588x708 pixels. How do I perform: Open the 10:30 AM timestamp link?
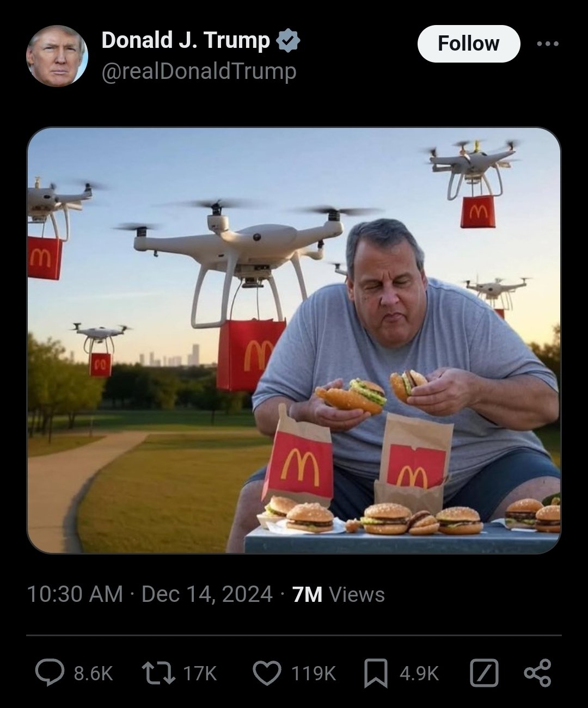click(75, 594)
